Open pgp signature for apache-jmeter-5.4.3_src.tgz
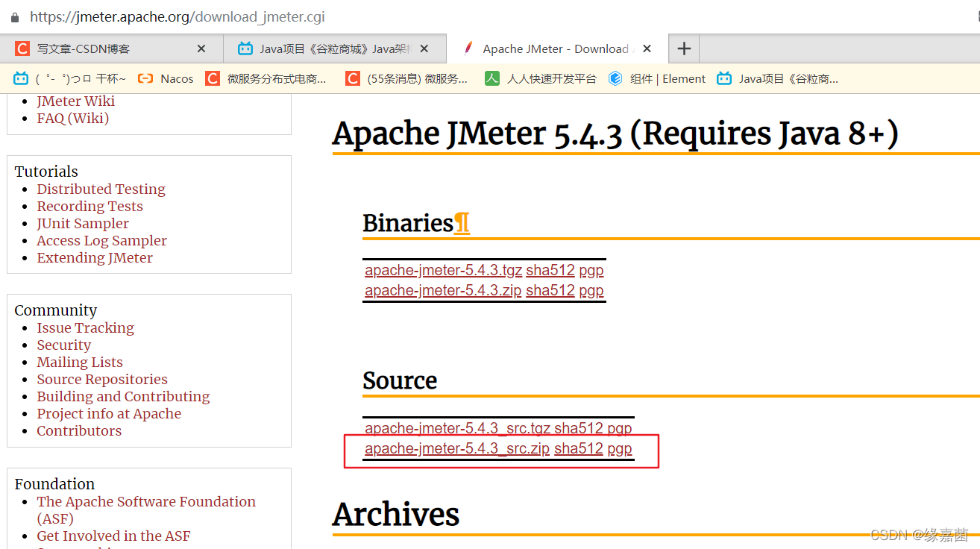Screen dimensions: 980x549 click(620, 428)
